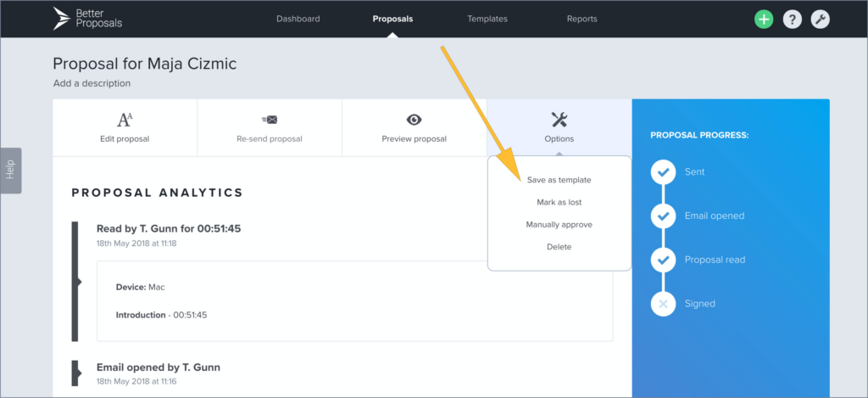
Task: Click Add a description text
Action: [x=92, y=83]
